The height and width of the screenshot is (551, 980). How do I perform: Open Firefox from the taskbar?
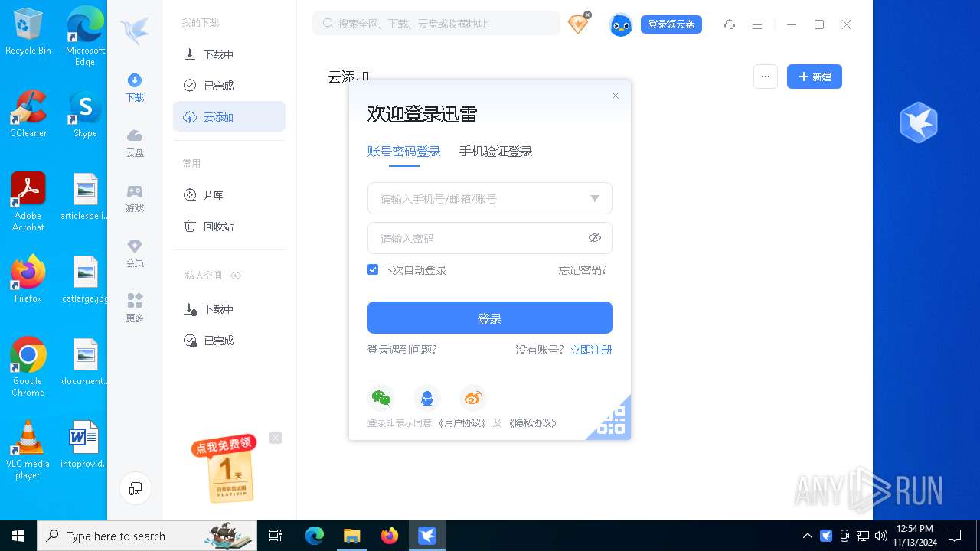[390, 536]
